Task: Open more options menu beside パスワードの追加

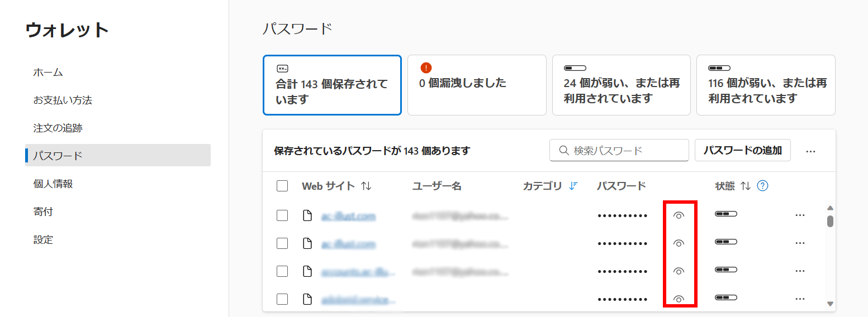Action: pos(811,151)
